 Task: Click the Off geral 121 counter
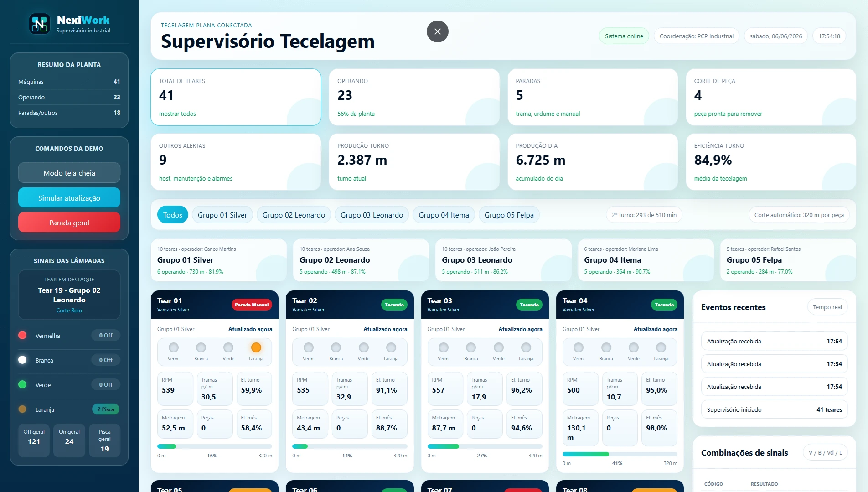(x=34, y=440)
